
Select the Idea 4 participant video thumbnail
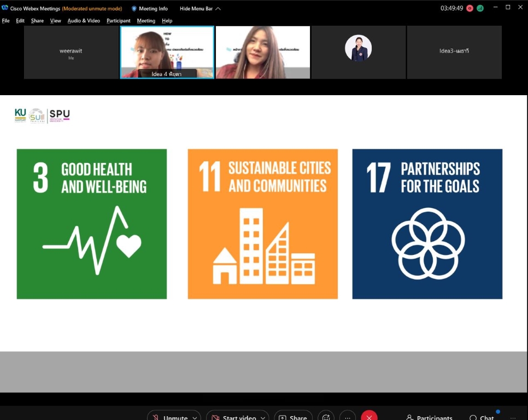tap(167, 52)
